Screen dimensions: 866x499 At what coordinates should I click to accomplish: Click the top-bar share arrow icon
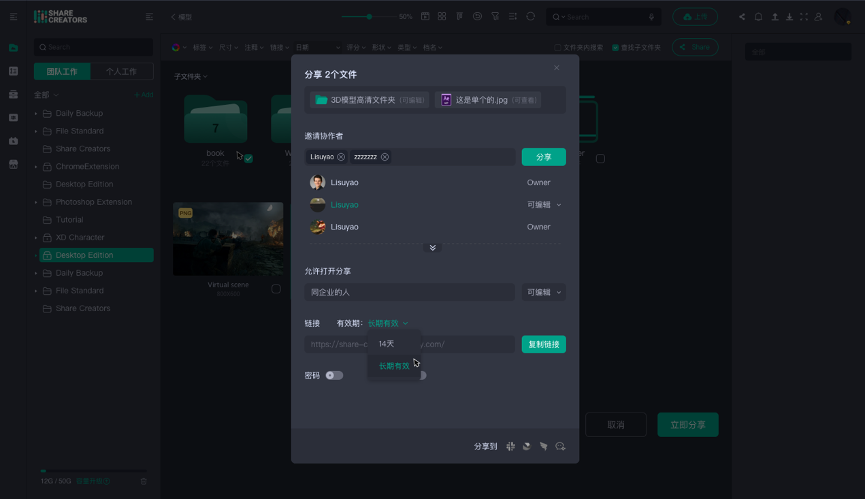742,17
